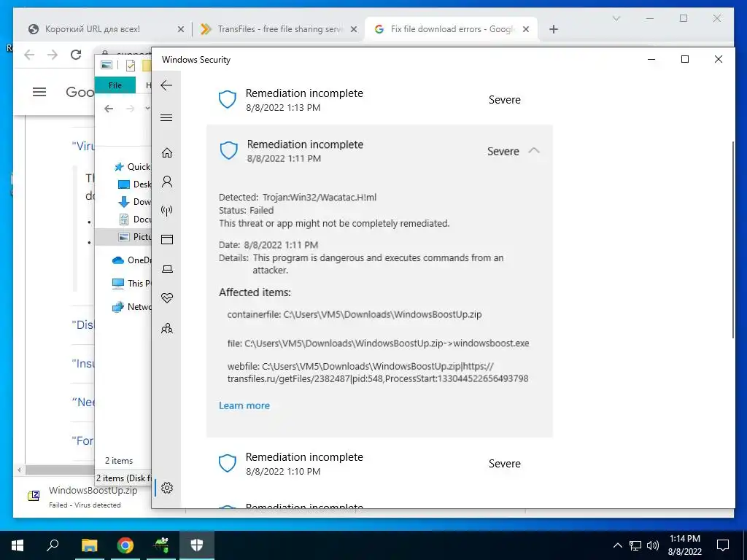Select This PC in Explorer pane
This screenshot has width=747, height=560.
(x=131, y=284)
